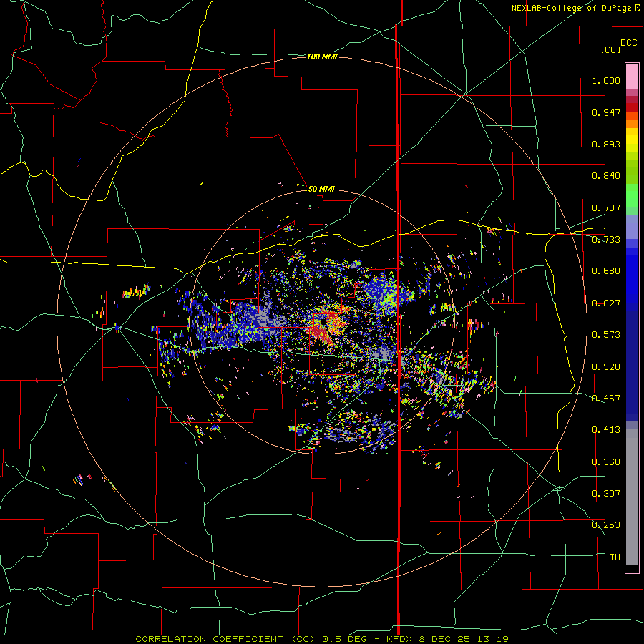
Task: Click the 0.840 legend value
Action: tap(606, 176)
